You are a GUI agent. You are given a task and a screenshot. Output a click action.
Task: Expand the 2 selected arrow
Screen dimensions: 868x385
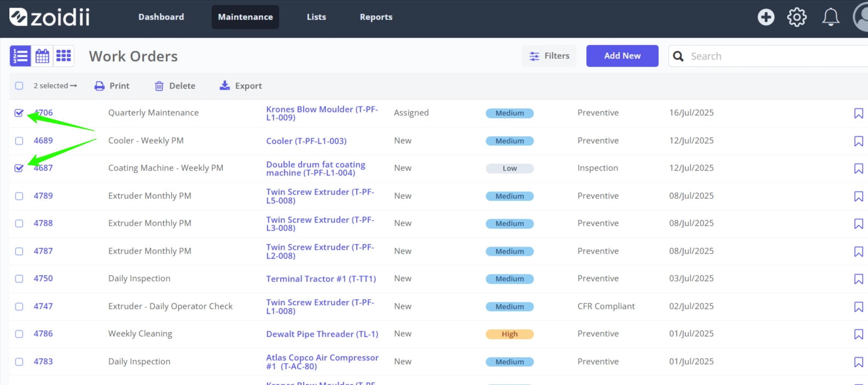click(x=73, y=86)
